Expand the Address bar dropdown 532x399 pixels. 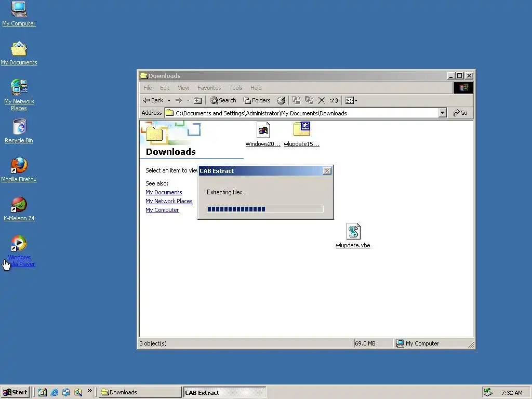click(442, 113)
